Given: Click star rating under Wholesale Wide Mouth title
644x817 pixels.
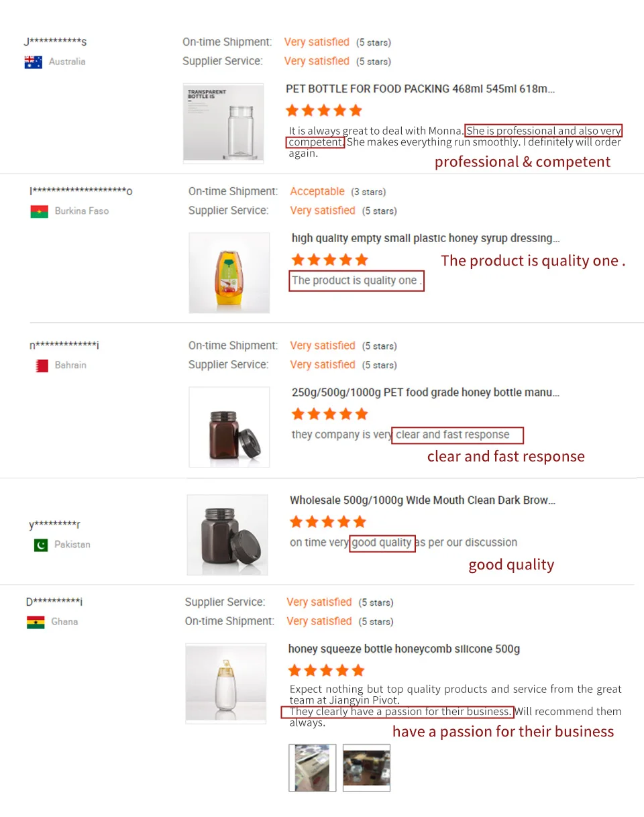Looking at the screenshot, I should coord(327,521).
